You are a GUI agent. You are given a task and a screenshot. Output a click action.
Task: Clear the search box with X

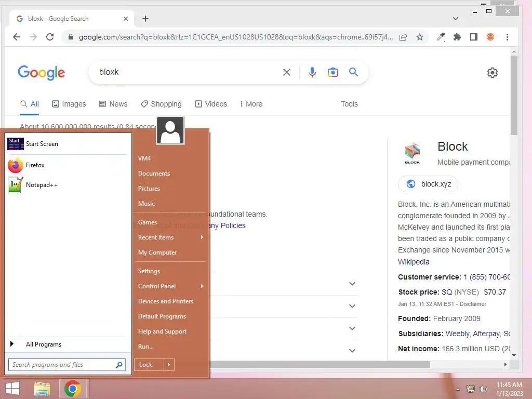(x=287, y=72)
